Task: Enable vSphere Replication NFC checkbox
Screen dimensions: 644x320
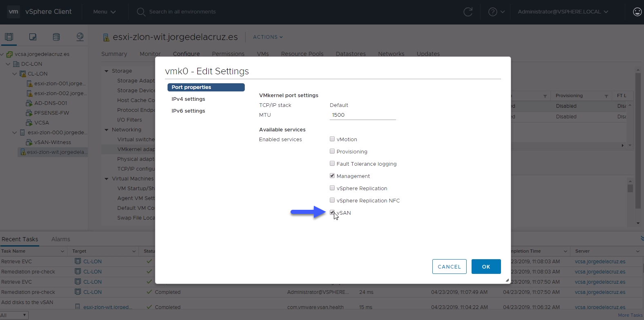Action: [332, 200]
